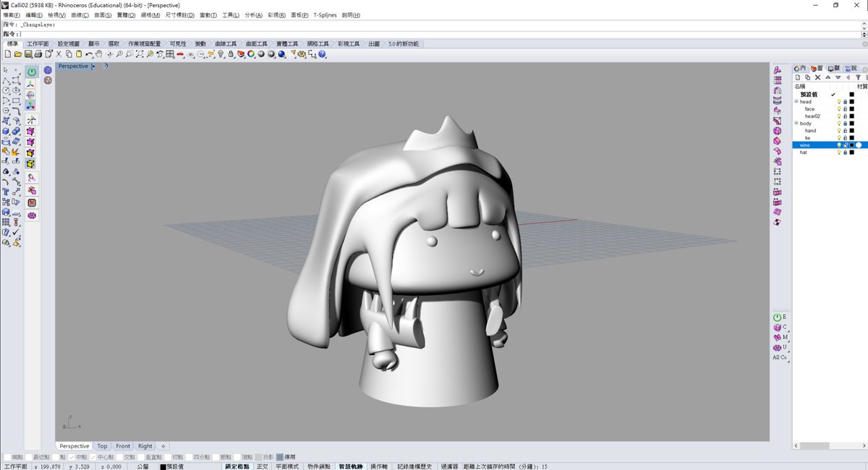
Task: Click the Cut scissors icon
Action: [x=59, y=54]
